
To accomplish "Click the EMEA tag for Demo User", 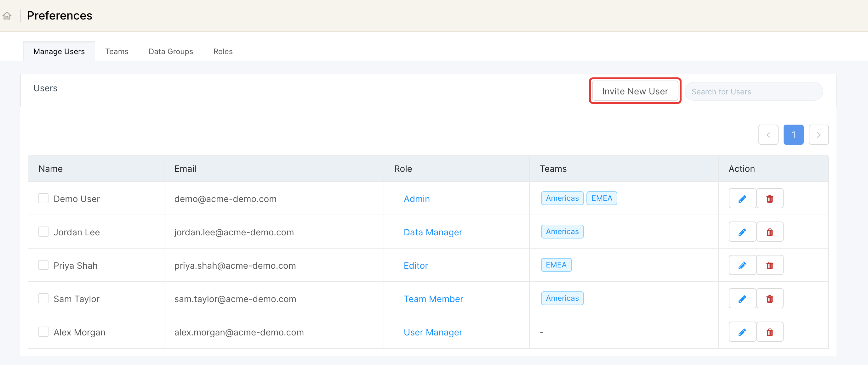I will pos(602,198).
